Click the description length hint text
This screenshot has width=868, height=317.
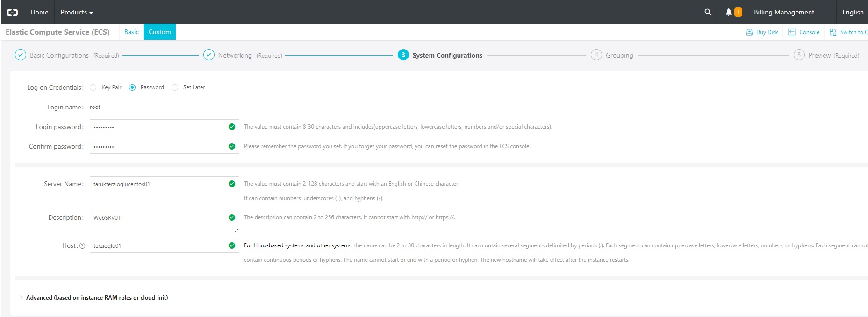tap(350, 217)
